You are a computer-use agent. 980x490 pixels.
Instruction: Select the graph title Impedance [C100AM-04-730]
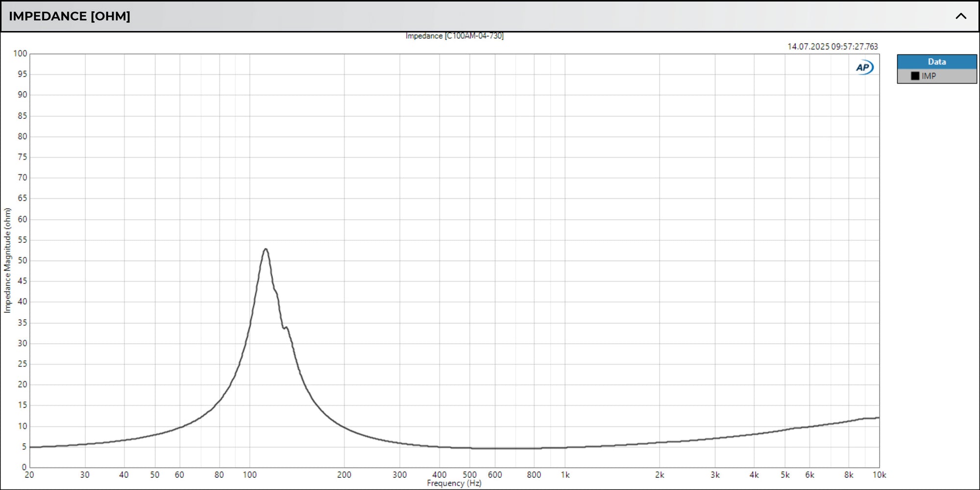(455, 36)
